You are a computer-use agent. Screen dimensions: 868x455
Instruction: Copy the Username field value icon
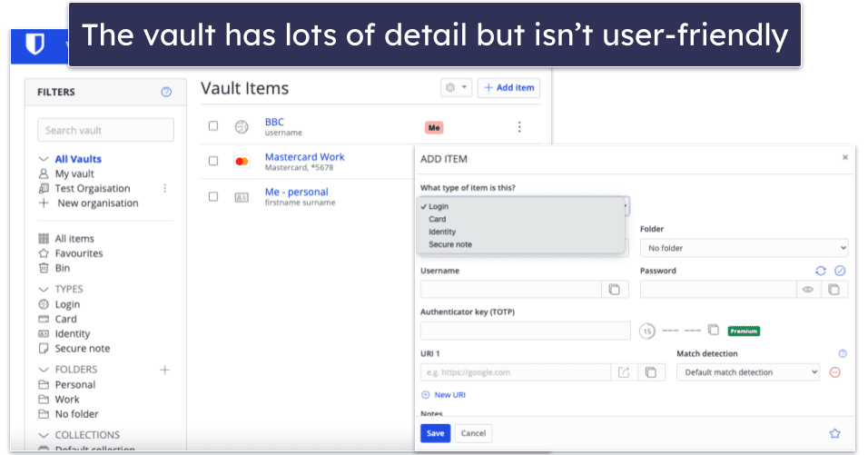click(x=615, y=289)
